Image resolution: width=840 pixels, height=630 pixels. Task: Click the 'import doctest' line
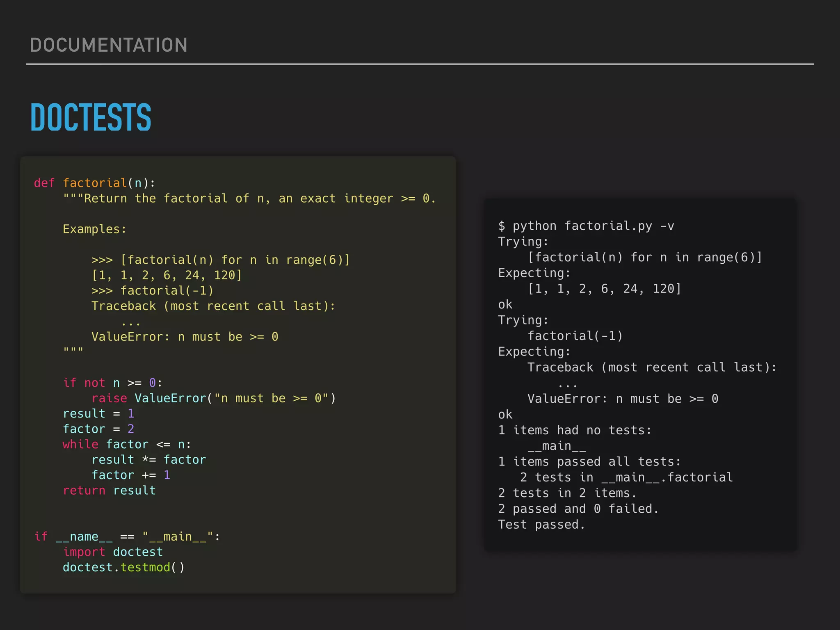[113, 552]
